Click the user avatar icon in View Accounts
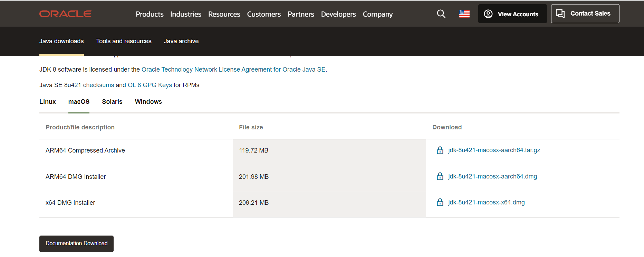Screen dimensions: 644x257 click(488, 14)
